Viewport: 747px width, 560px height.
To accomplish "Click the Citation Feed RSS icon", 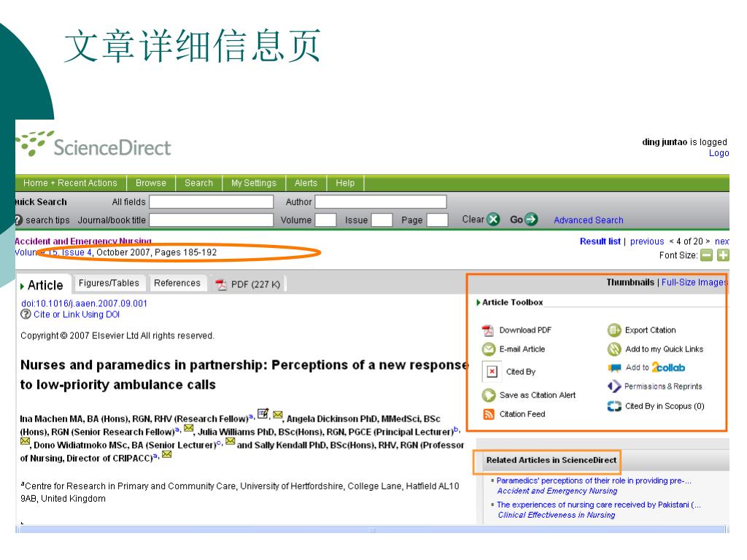I will [x=489, y=414].
